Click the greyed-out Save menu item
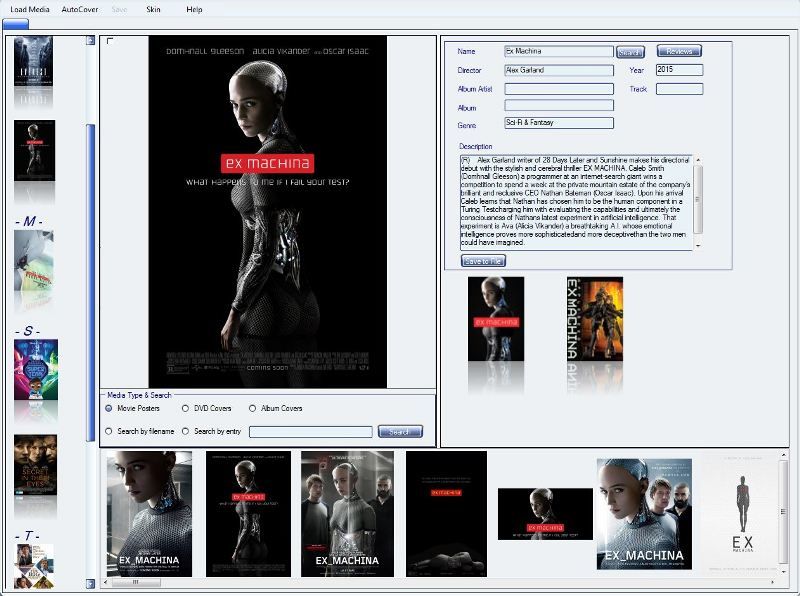The height and width of the screenshot is (596, 800). click(x=119, y=9)
